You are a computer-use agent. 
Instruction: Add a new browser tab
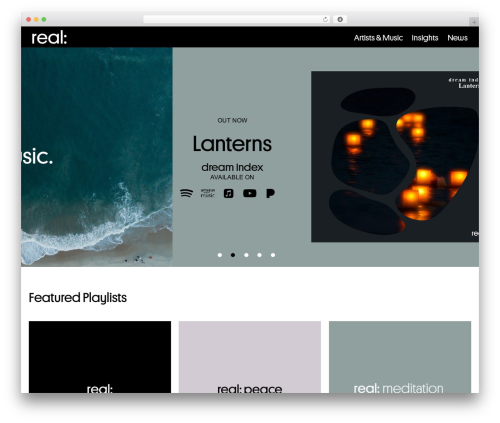[474, 22]
